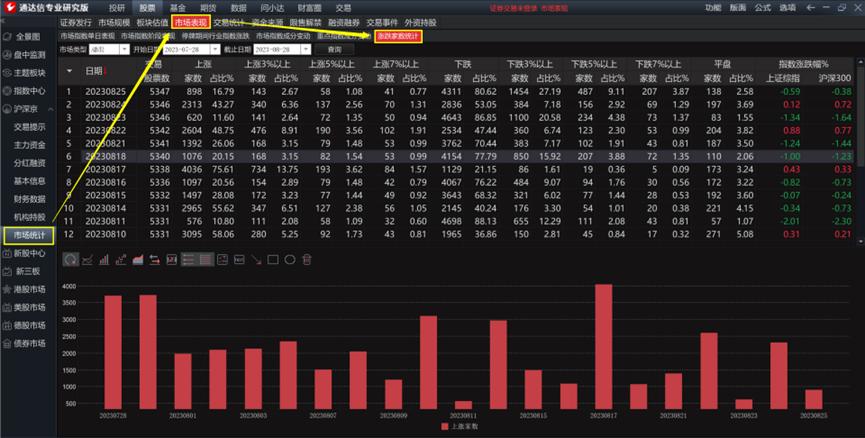Open the 市场类型 dropdown
The image size is (865, 438).
[x=123, y=49]
